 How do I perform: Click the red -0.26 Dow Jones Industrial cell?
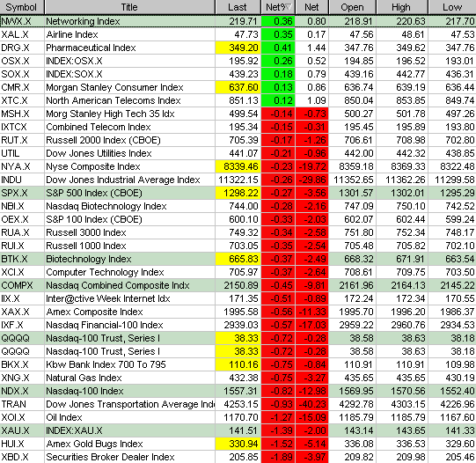click(x=278, y=180)
